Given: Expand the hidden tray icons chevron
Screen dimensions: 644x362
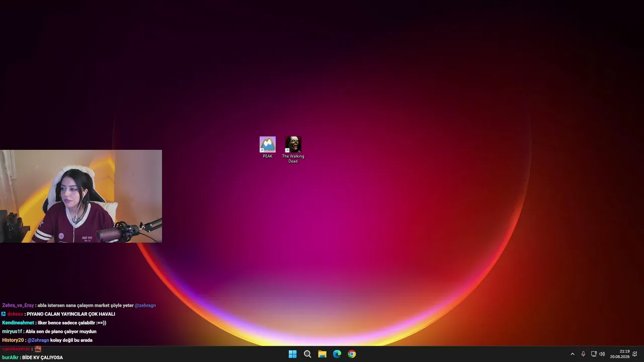Looking at the screenshot, I should pos(572,354).
